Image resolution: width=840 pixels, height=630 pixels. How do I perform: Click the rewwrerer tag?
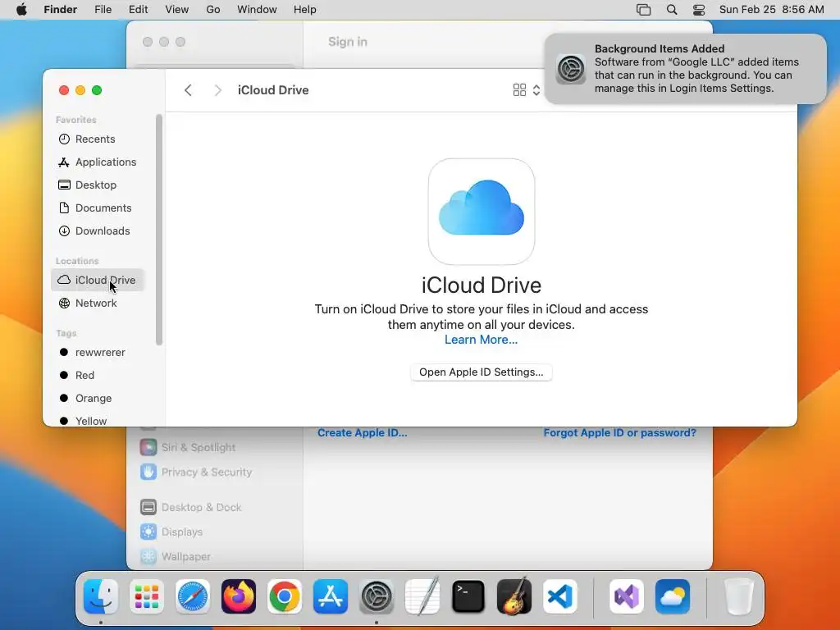click(x=98, y=353)
